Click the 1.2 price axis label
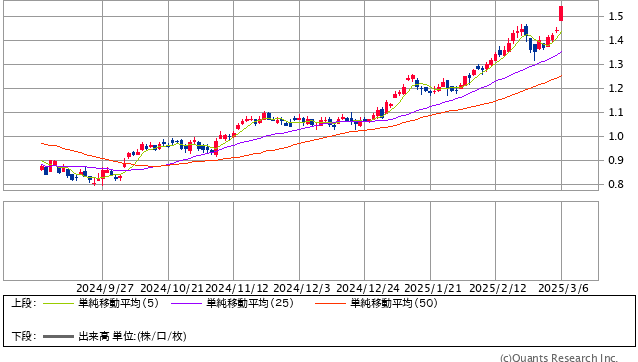The height and width of the screenshot is (362, 638). point(616,88)
